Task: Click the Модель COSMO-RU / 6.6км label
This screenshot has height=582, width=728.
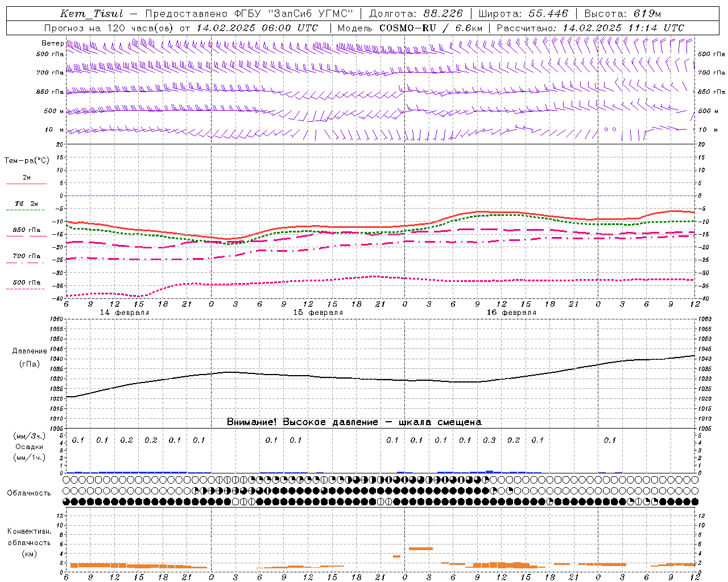Action: click(x=409, y=28)
